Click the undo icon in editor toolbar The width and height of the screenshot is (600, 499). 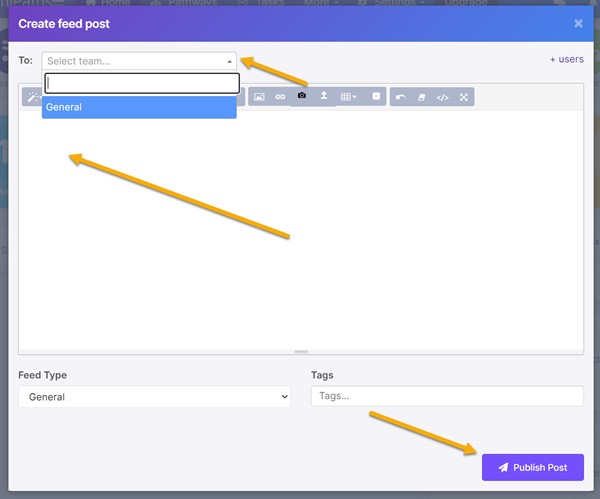coord(401,97)
